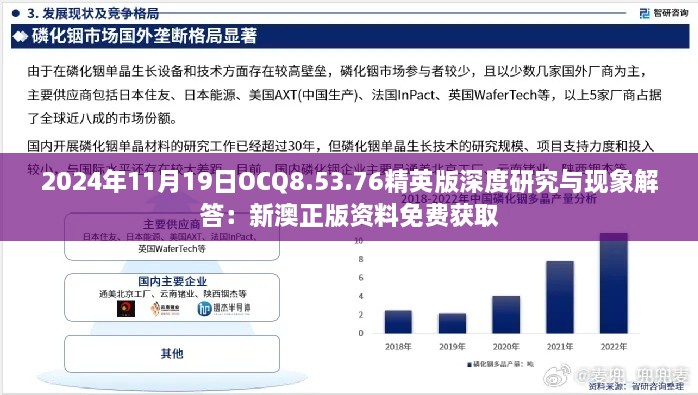This screenshot has height=395, width=698.
Task: Click the 2018年 axis label
Action: pyautogui.click(x=398, y=346)
